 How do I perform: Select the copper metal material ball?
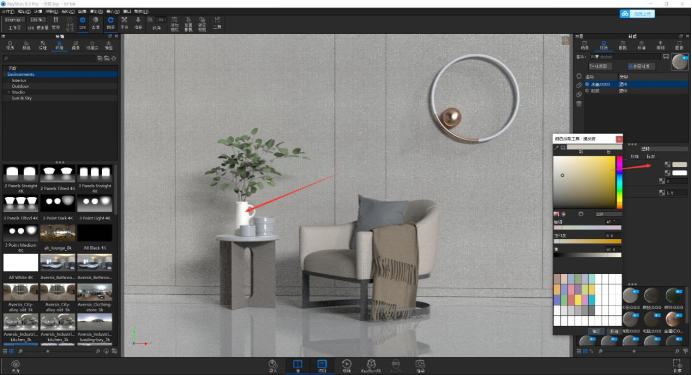[673, 319]
